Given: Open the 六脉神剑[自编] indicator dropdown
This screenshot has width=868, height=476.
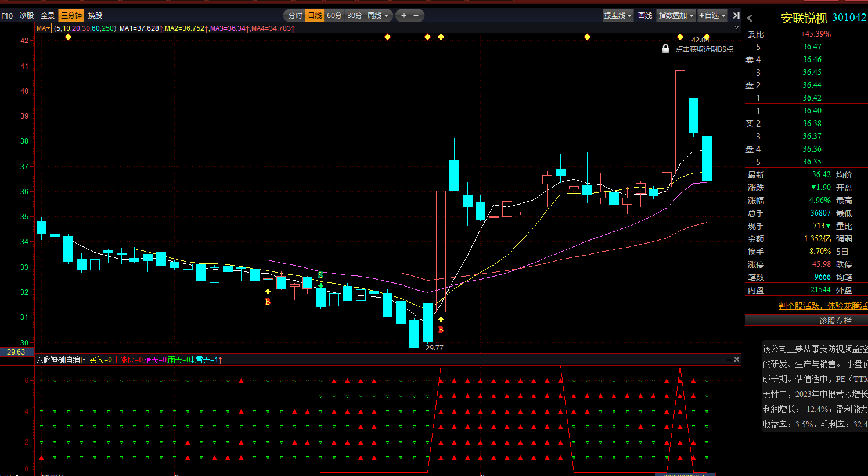Looking at the screenshot, I should [61, 360].
